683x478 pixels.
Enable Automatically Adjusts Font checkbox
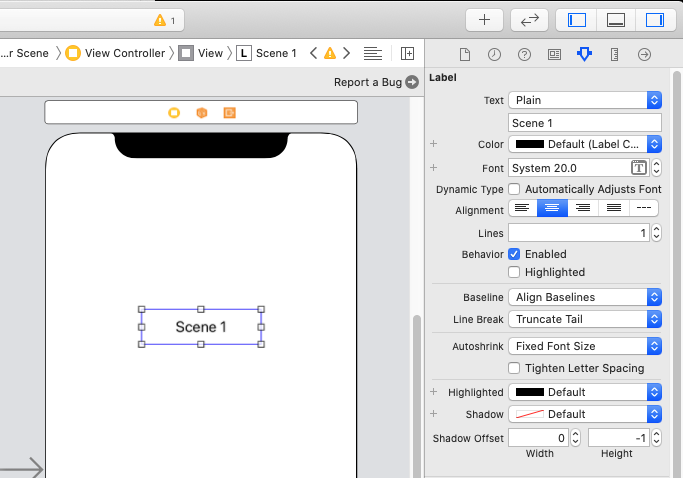(x=514, y=189)
